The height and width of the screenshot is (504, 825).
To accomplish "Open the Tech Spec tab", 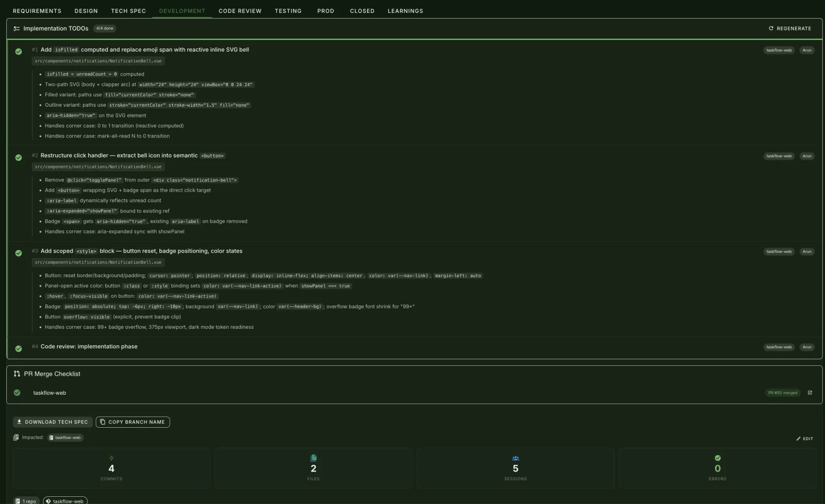I will (x=128, y=11).
